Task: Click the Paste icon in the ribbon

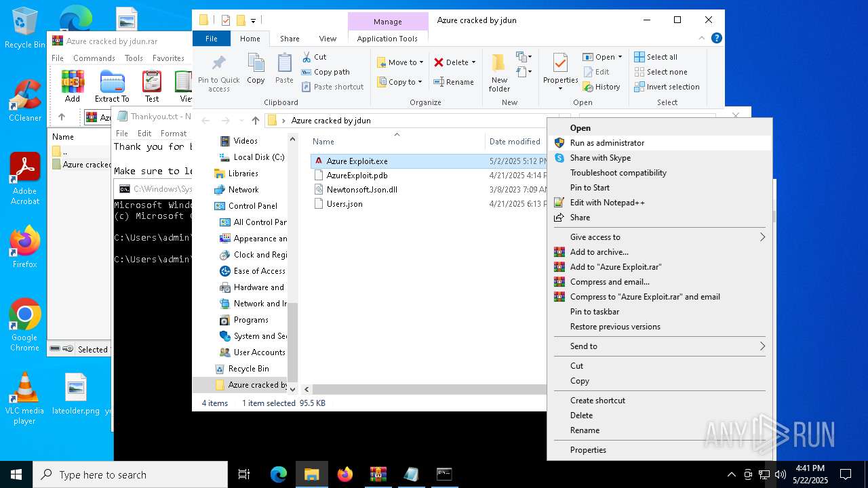Action: (284, 64)
